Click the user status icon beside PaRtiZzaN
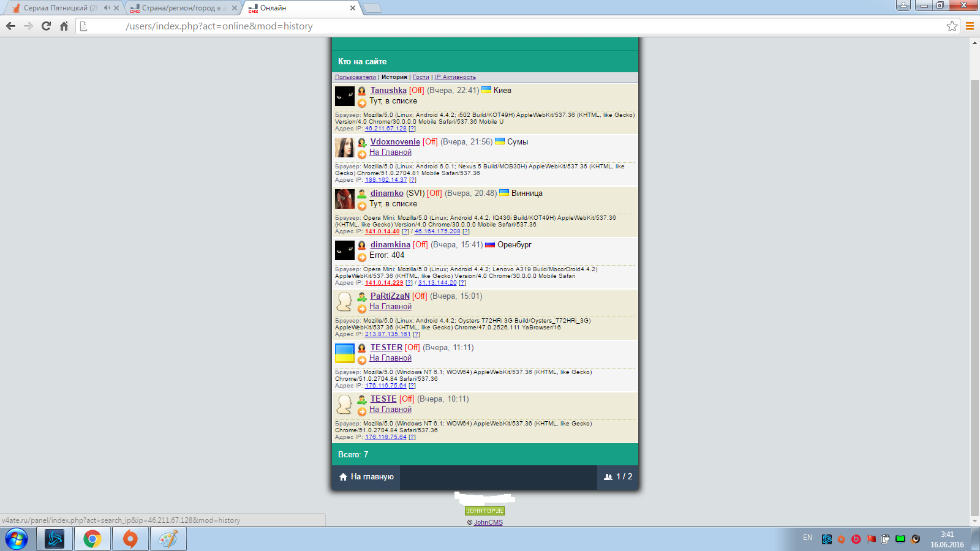Viewport: 980px width, 551px height. click(362, 296)
